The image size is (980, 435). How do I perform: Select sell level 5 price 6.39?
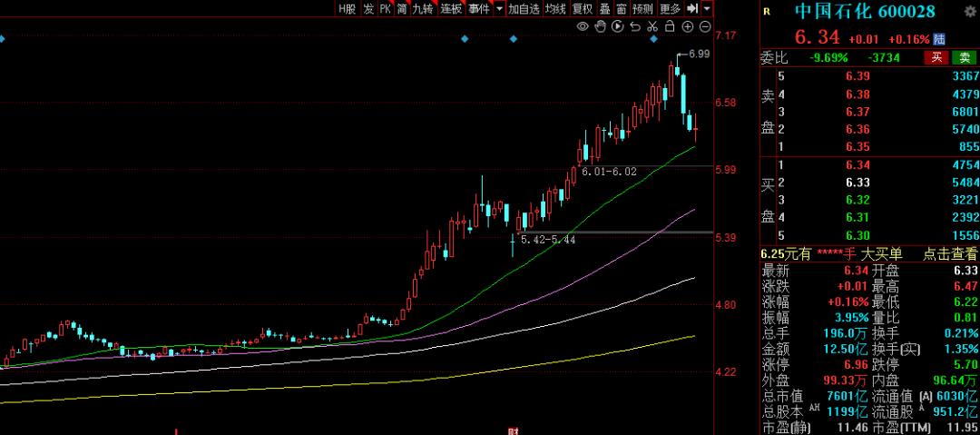(x=857, y=76)
